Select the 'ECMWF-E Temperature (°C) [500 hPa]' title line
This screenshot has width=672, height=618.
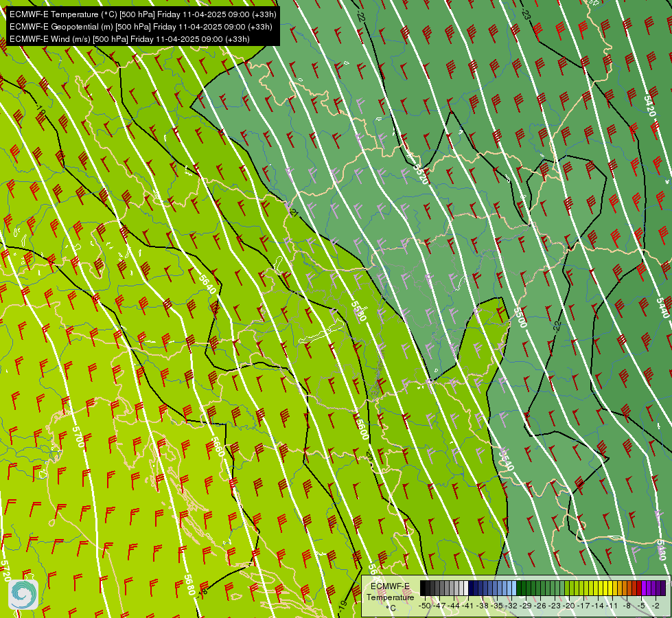(143, 14)
